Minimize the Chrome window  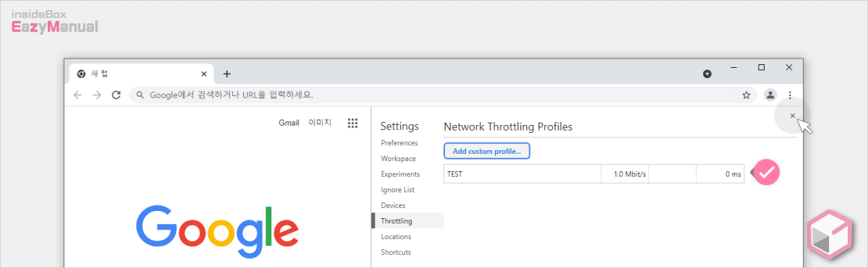[x=734, y=68]
